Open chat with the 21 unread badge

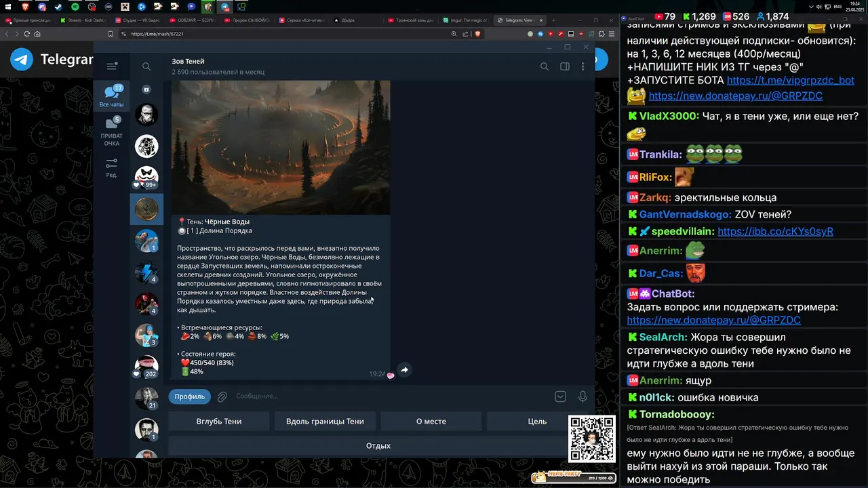point(146,398)
